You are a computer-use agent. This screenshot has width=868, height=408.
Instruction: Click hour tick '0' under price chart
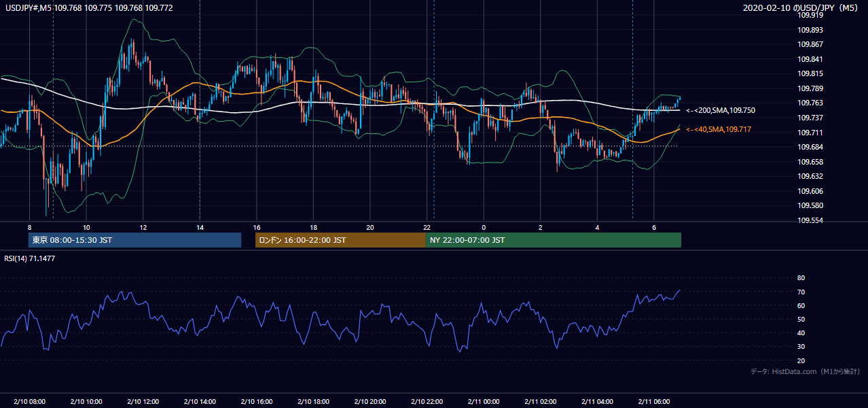(x=484, y=227)
